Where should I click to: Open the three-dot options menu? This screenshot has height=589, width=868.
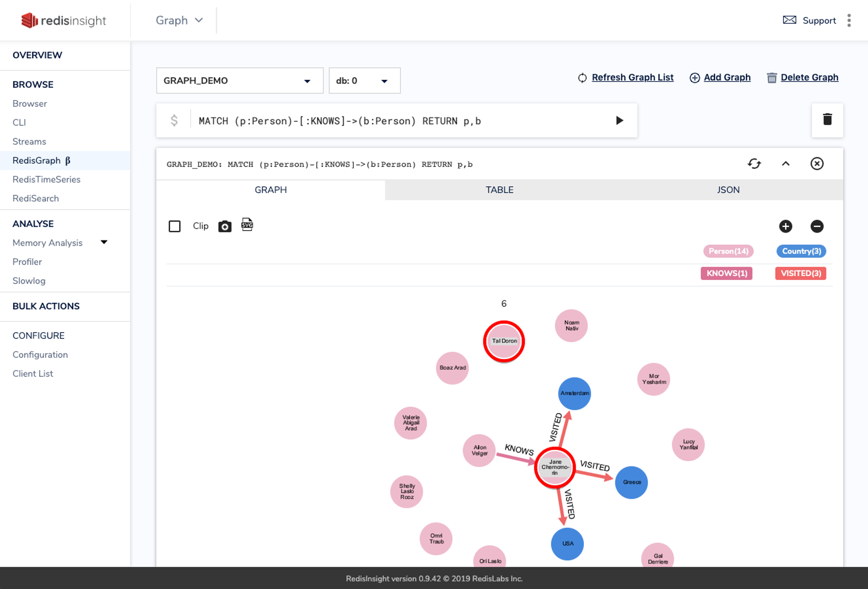point(849,21)
